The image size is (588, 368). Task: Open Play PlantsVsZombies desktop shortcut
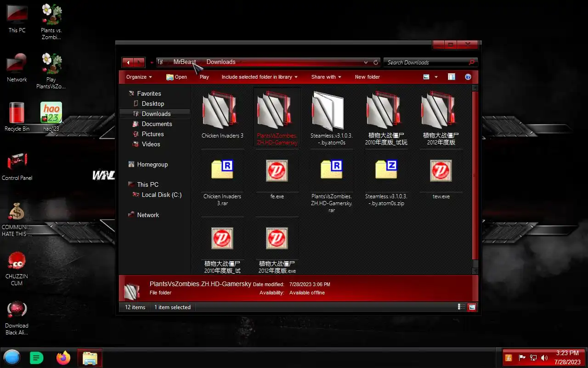click(51, 70)
